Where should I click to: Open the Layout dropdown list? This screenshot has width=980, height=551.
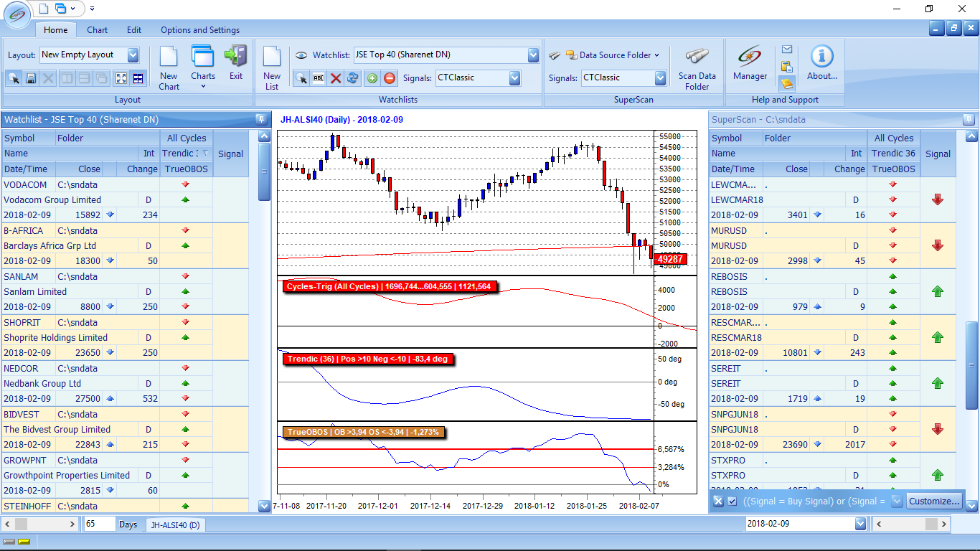(x=133, y=55)
